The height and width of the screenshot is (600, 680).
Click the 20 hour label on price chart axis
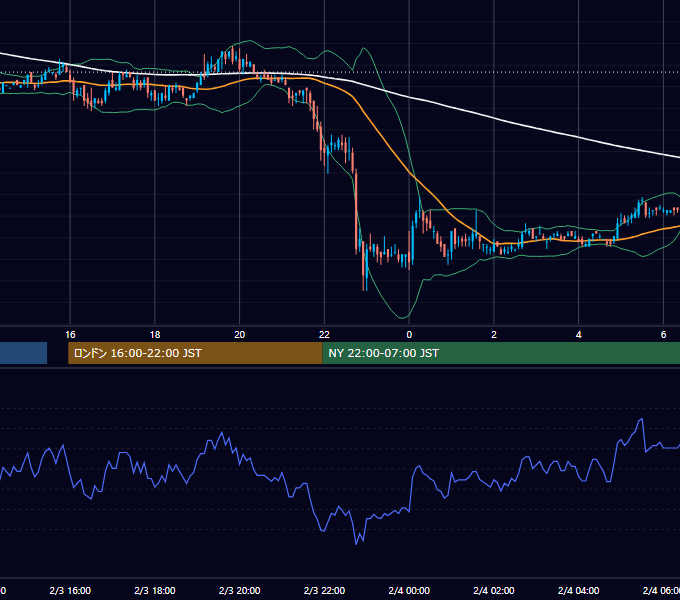(239, 335)
